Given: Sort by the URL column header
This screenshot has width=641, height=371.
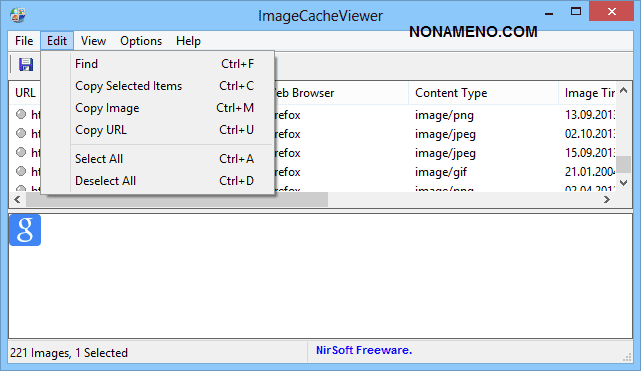Looking at the screenshot, I should [25, 93].
